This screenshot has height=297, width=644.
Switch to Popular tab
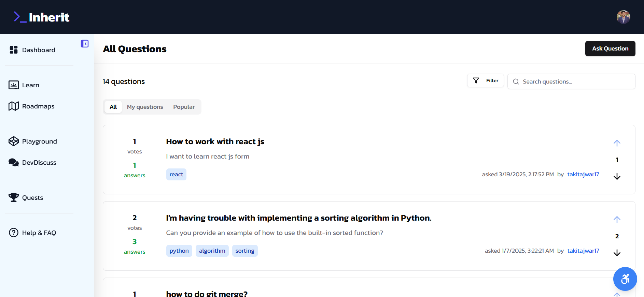(184, 107)
